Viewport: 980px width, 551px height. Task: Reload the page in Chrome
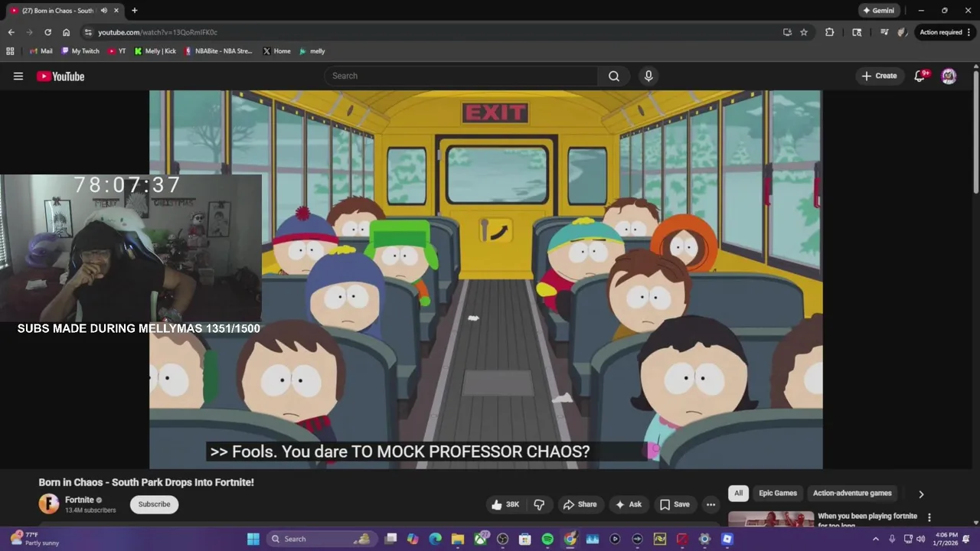[47, 32]
